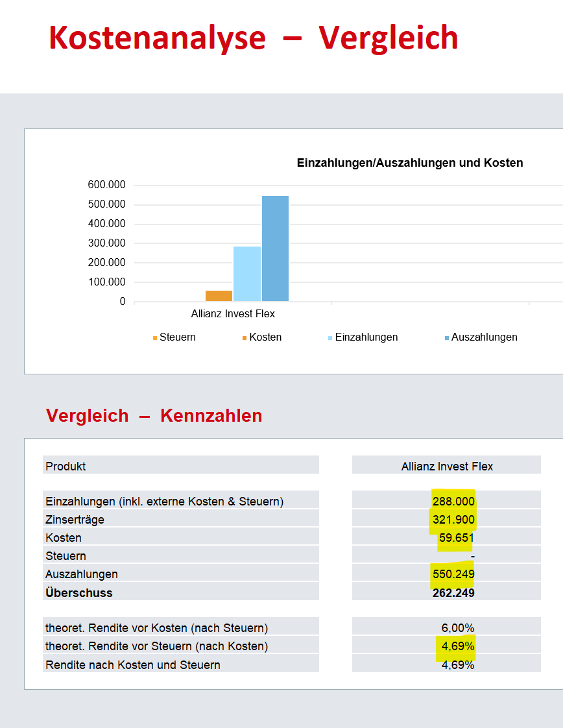The image size is (563, 728).
Task: Click the 'Kosten' row label in the table
Action: 64,538
